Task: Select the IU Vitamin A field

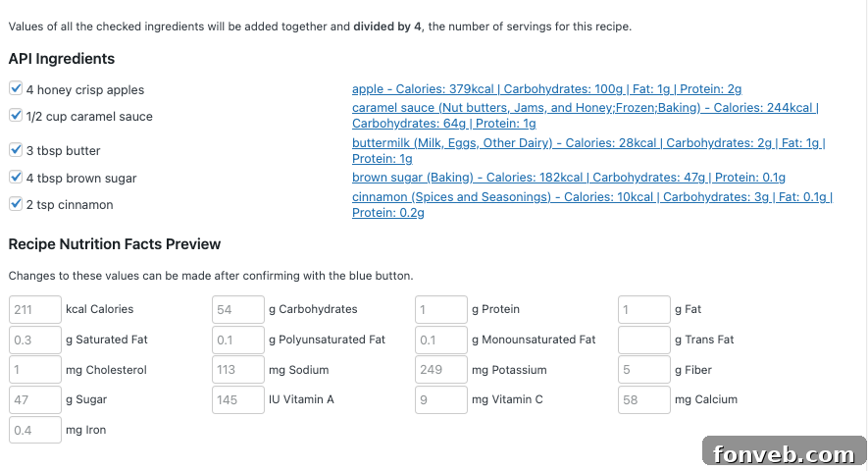Action: pyautogui.click(x=238, y=399)
